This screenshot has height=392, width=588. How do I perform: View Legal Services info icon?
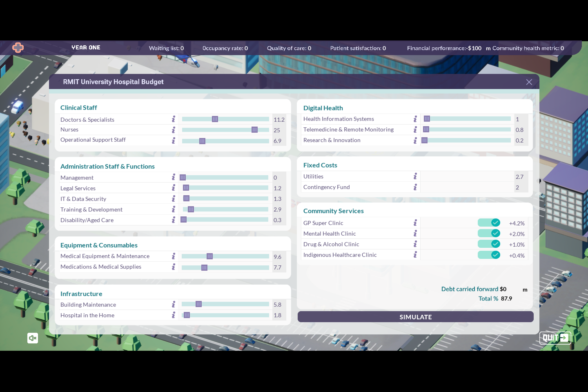pyautogui.click(x=174, y=188)
